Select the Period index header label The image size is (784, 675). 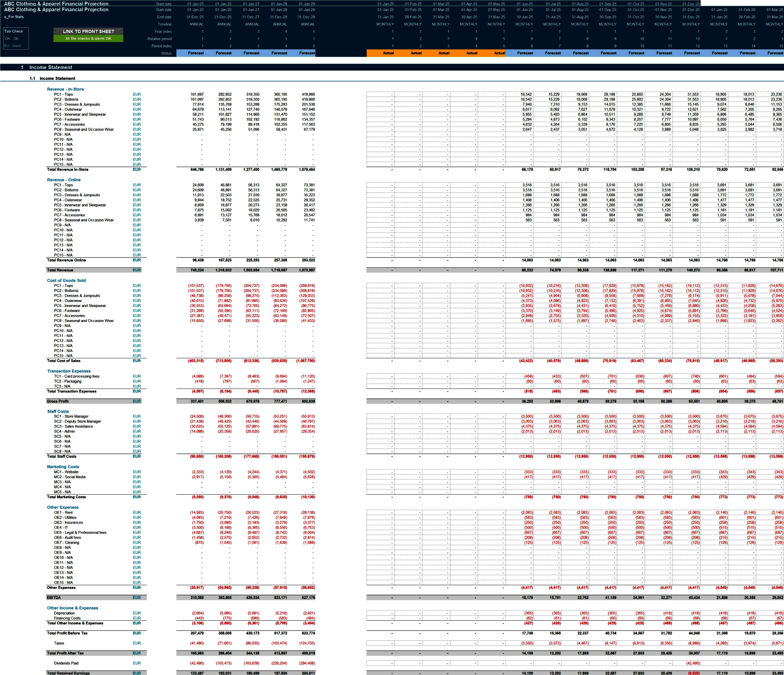pos(162,46)
